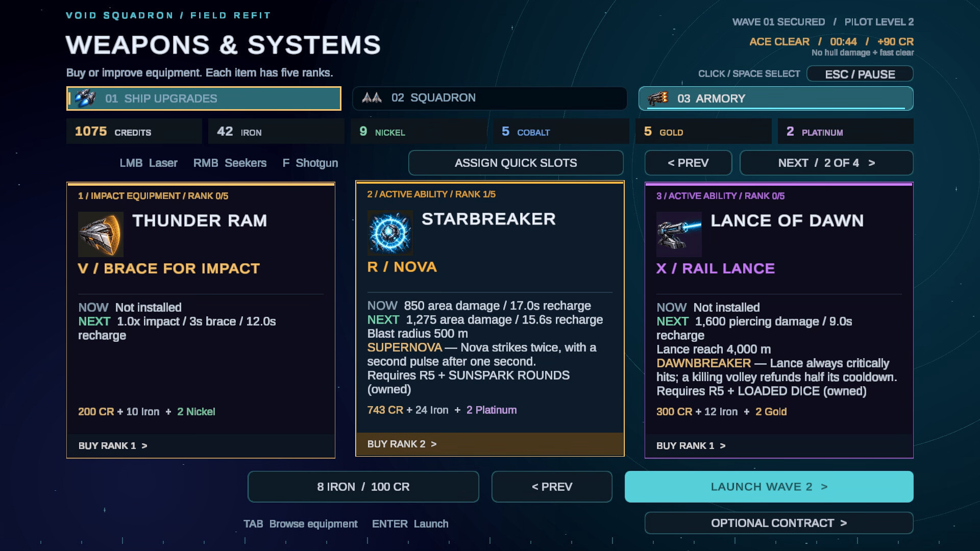Viewport: 980px width, 551px height.
Task: Trade 8 Iron for 100 CR
Action: [363, 487]
